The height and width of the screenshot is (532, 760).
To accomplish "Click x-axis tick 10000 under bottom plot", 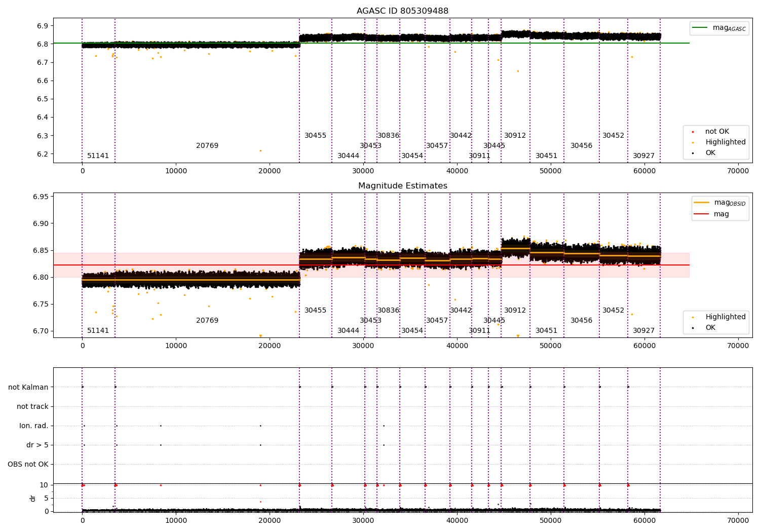I will click(176, 521).
